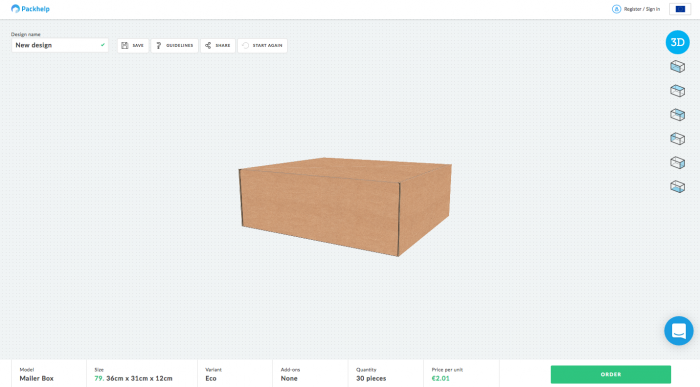Switch to the 3D view button
700x387 pixels.
[x=678, y=42]
